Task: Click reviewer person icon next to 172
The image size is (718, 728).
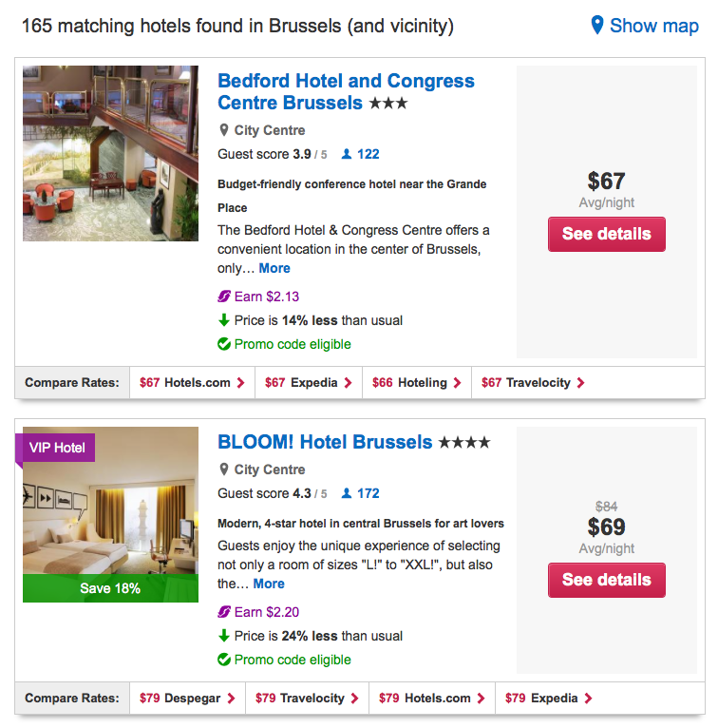Action: click(347, 493)
